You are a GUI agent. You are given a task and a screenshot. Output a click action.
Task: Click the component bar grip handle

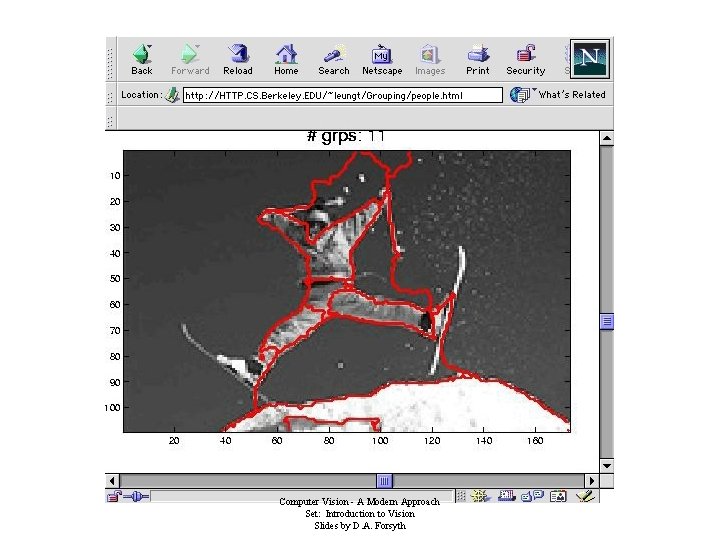tap(461, 496)
